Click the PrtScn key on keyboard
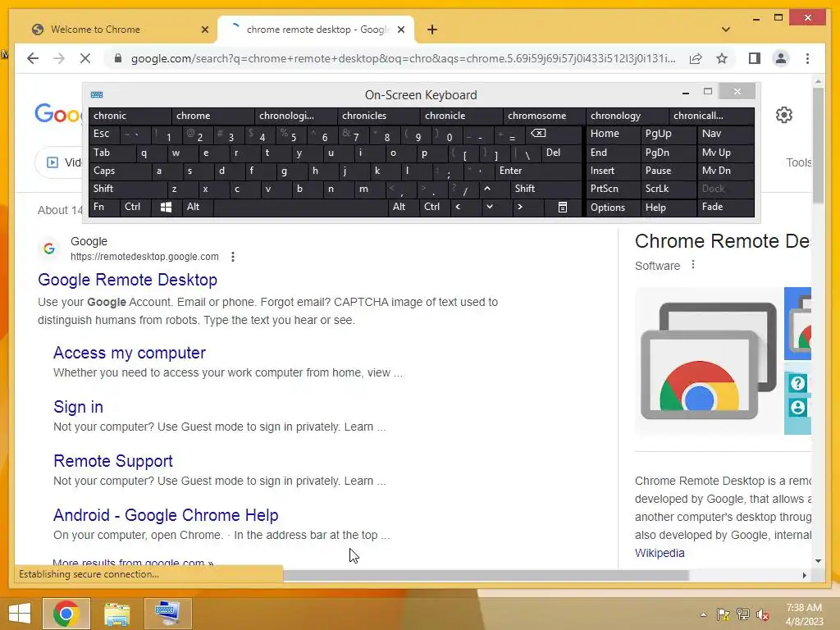 614,189
